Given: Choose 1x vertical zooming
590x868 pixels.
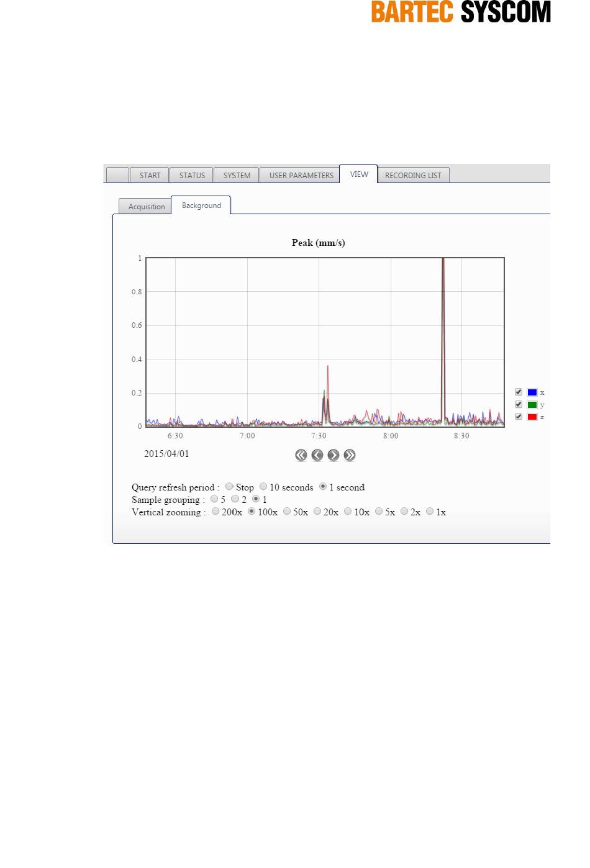Looking at the screenshot, I should coord(430,511).
